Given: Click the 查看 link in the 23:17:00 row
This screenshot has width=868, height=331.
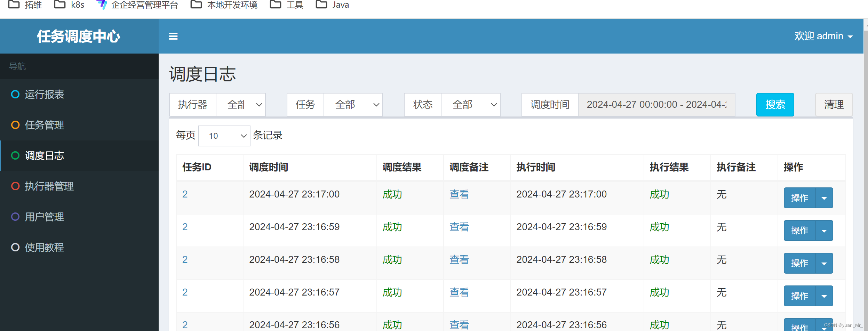Looking at the screenshot, I should [459, 194].
